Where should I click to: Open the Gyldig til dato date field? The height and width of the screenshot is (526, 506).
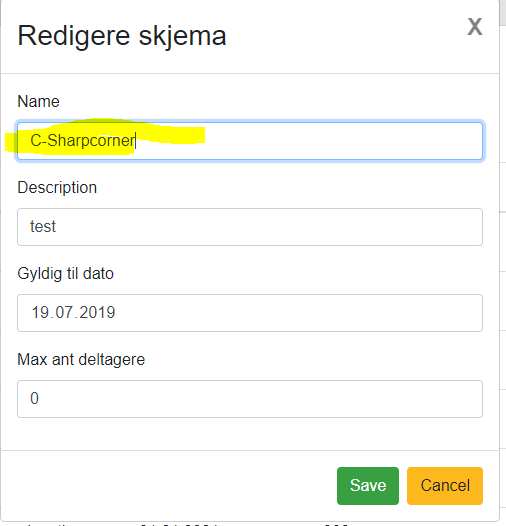(x=250, y=313)
